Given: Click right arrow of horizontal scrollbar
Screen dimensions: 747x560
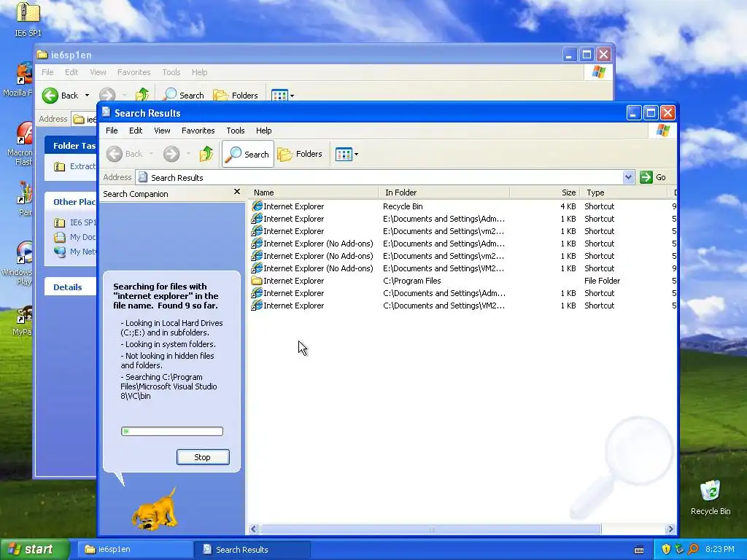Looking at the screenshot, I should tap(670, 529).
